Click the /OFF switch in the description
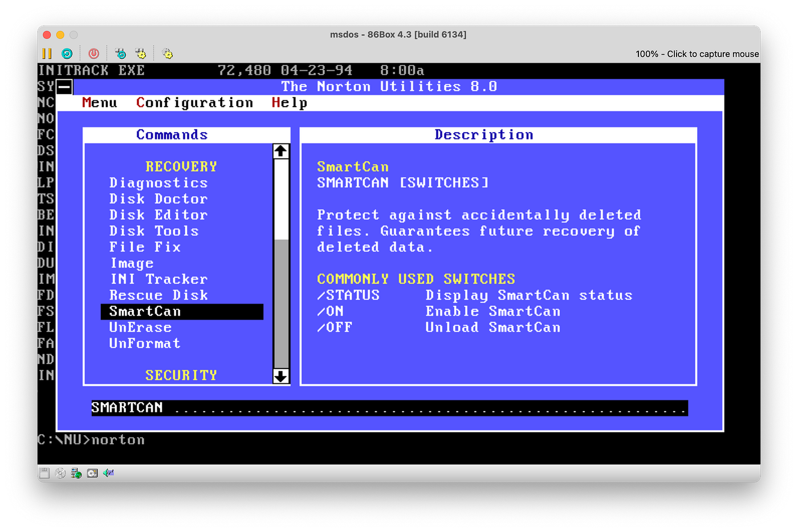This screenshot has width=798, height=532. [x=335, y=328]
